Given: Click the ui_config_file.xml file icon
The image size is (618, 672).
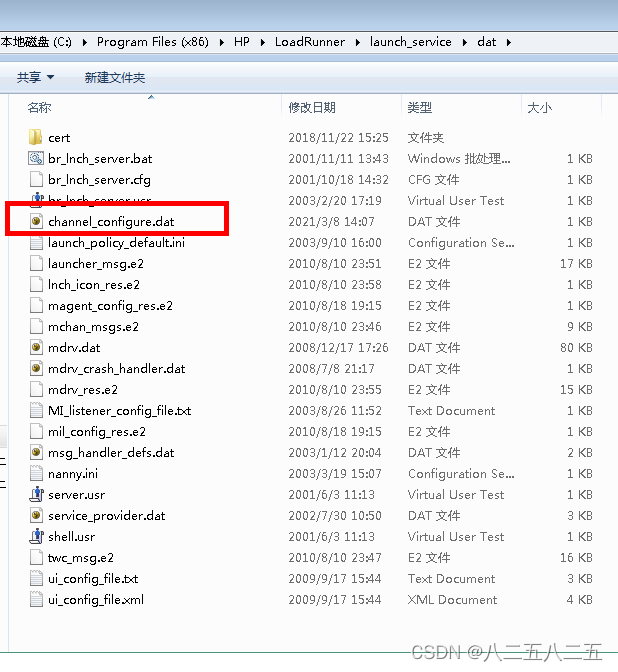Looking at the screenshot, I should point(36,600).
